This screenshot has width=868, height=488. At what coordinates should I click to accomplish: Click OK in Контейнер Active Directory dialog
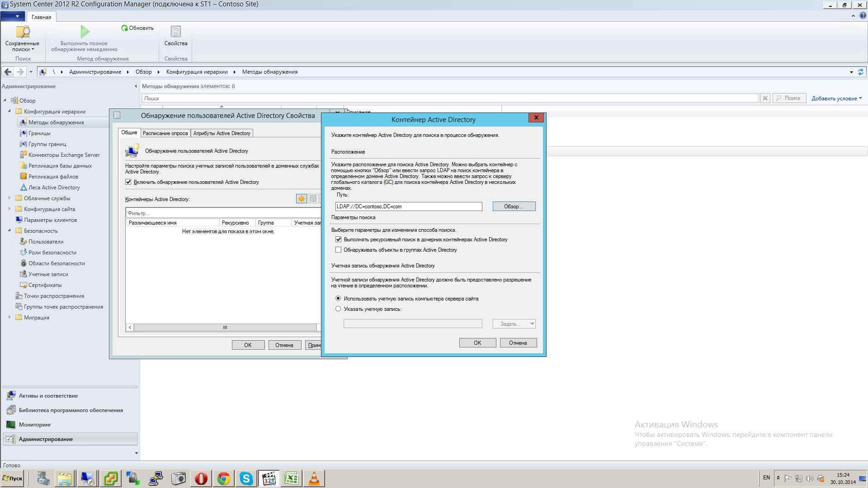click(477, 343)
